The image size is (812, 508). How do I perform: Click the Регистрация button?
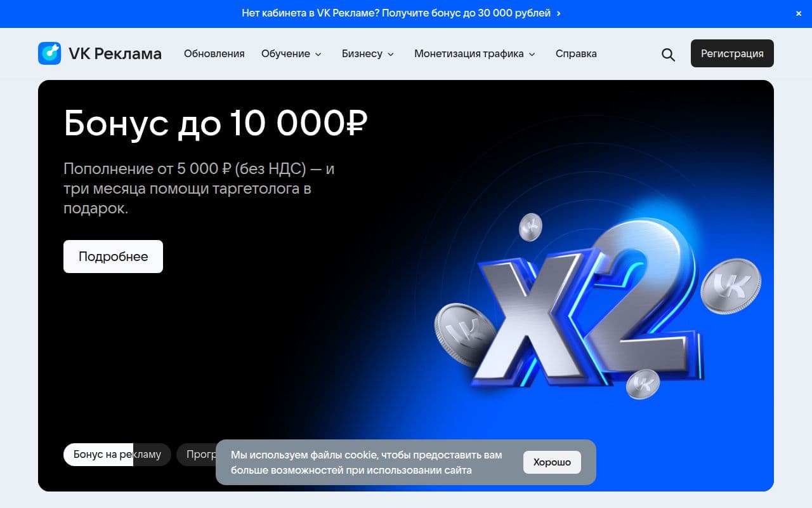pyautogui.click(x=732, y=53)
